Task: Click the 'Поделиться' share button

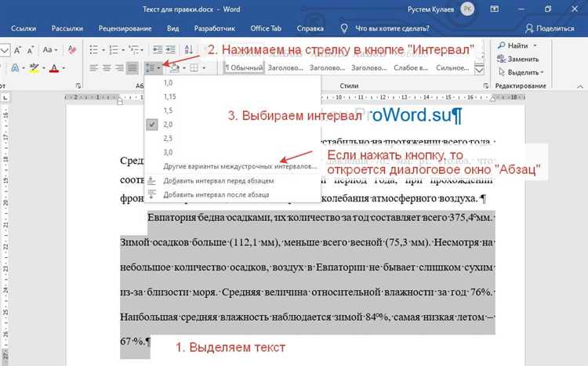Action: click(550, 28)
